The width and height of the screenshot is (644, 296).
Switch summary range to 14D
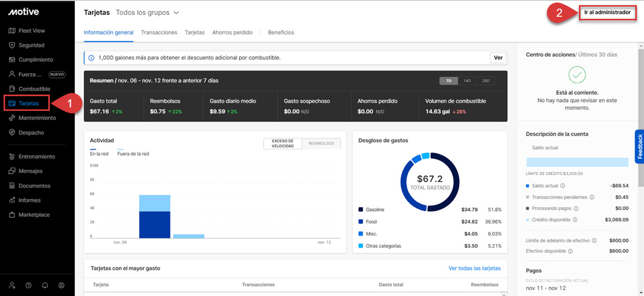[x=467, y=81]
